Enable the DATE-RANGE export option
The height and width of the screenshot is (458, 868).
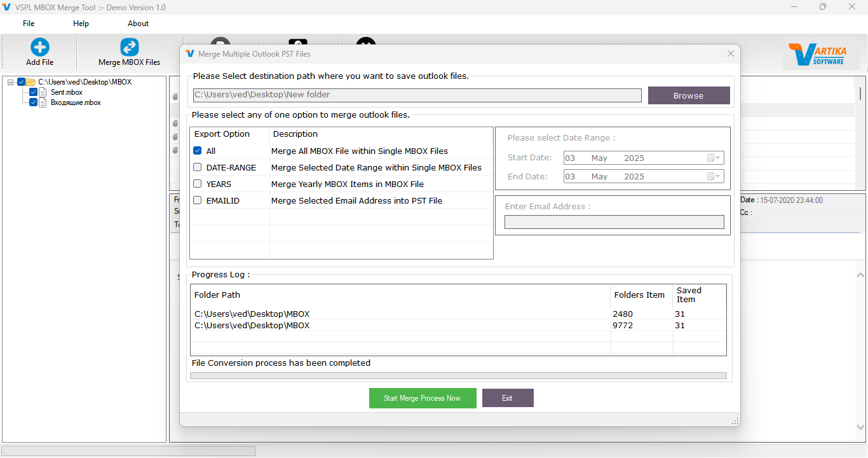click(198, 167)
